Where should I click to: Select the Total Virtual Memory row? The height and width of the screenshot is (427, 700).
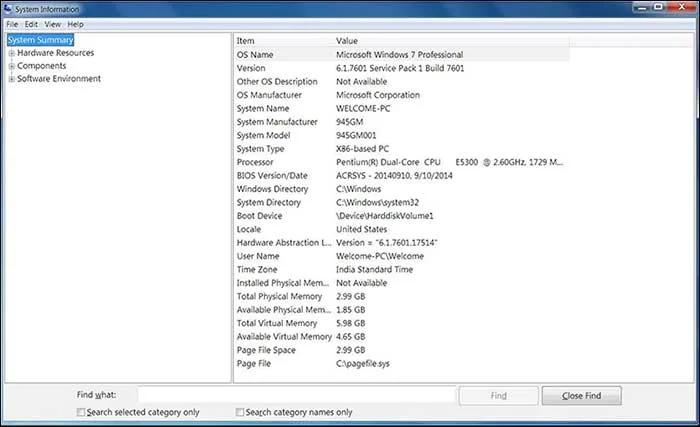pyautogui.click(x=402, y=322)
